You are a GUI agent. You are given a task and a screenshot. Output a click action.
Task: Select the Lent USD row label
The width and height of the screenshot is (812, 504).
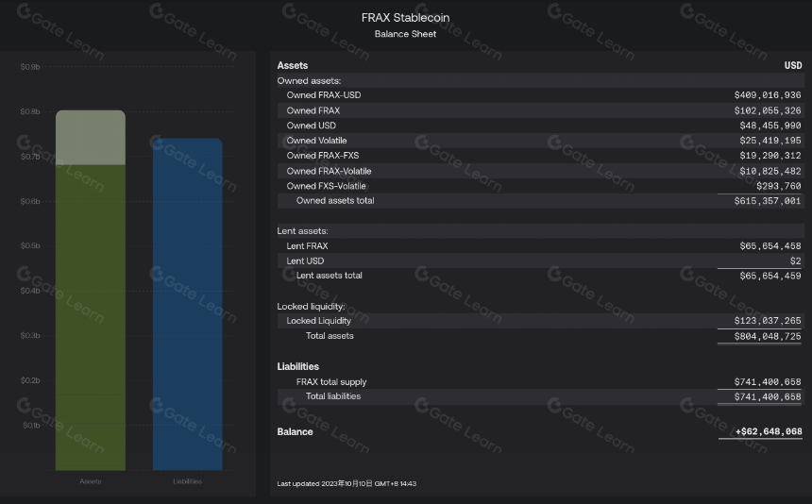(x=305, y=261)
